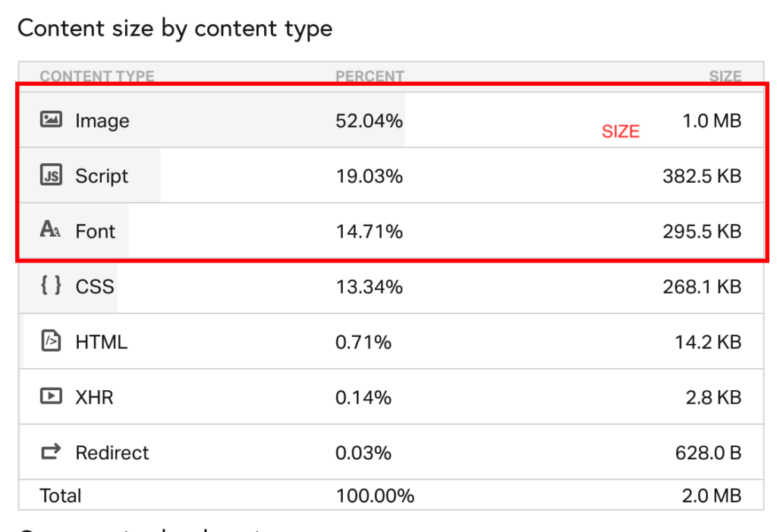The image size is (777, 532).
Task: Click the 1.0 MB image size
Action: (712, 121)
